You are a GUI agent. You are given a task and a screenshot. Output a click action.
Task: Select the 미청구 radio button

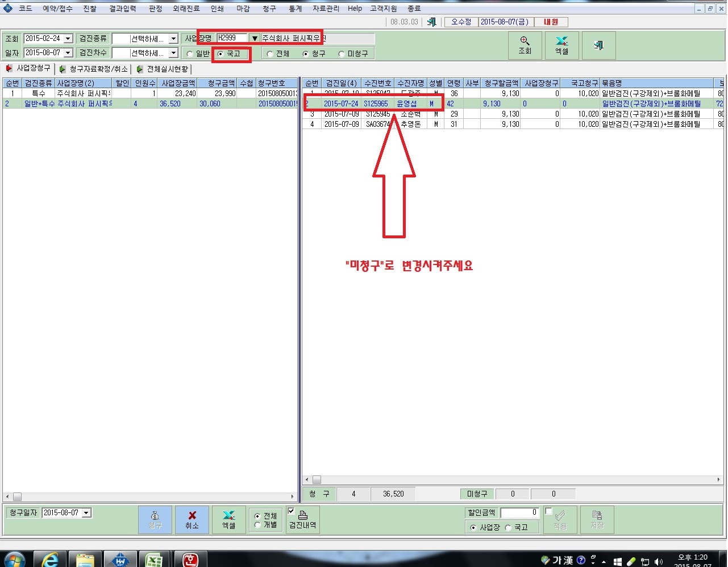click(x=342, y=54)
